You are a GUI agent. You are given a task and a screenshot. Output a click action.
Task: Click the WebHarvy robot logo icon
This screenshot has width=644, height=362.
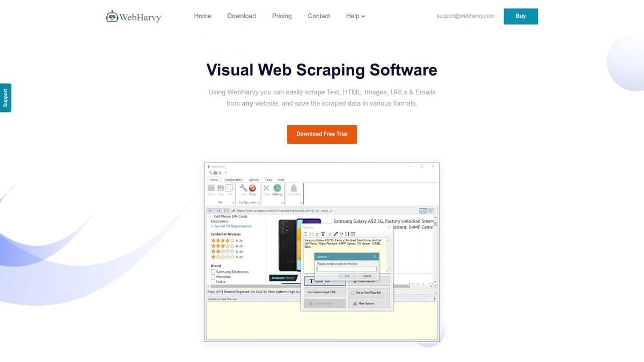pyautogui.click(x=112, y=16)
